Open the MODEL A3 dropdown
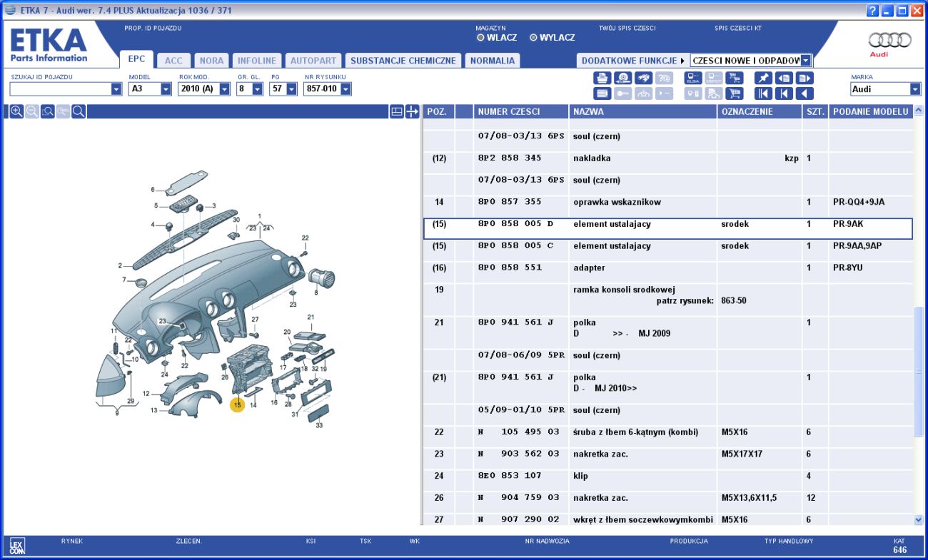928x560 pixels. pos(166,89)
